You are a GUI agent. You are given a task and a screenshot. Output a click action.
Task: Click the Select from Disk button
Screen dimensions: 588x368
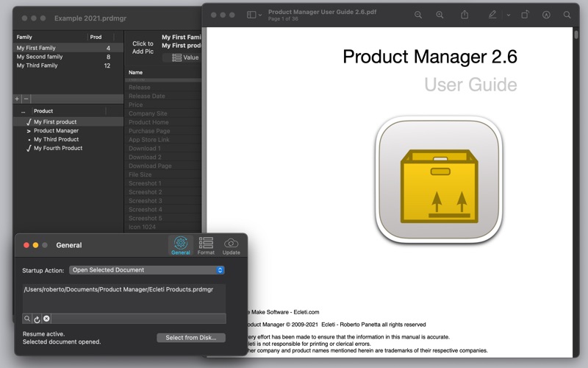(x=191, y=338)
